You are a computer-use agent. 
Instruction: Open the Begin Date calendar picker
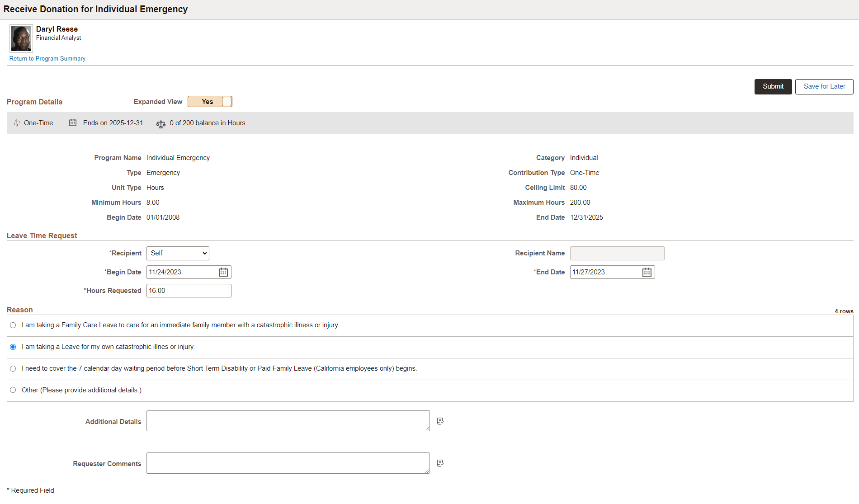(x=223, y=272)
